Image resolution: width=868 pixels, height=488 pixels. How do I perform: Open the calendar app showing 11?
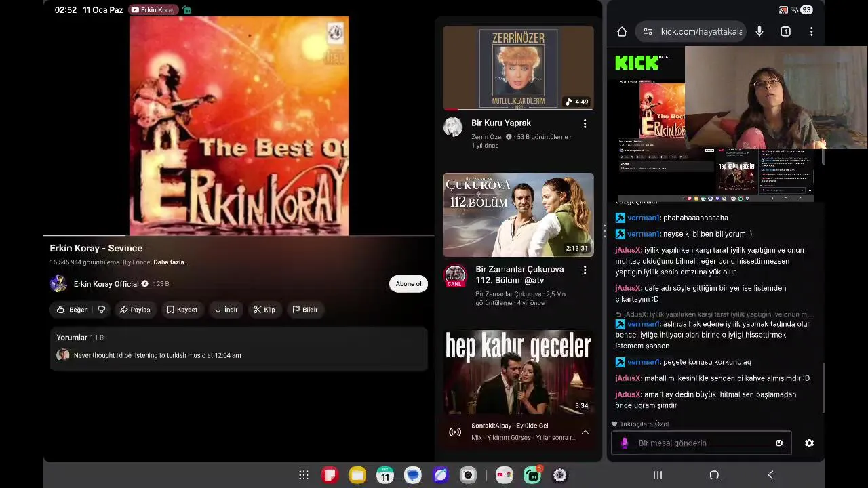click(385, 475)
